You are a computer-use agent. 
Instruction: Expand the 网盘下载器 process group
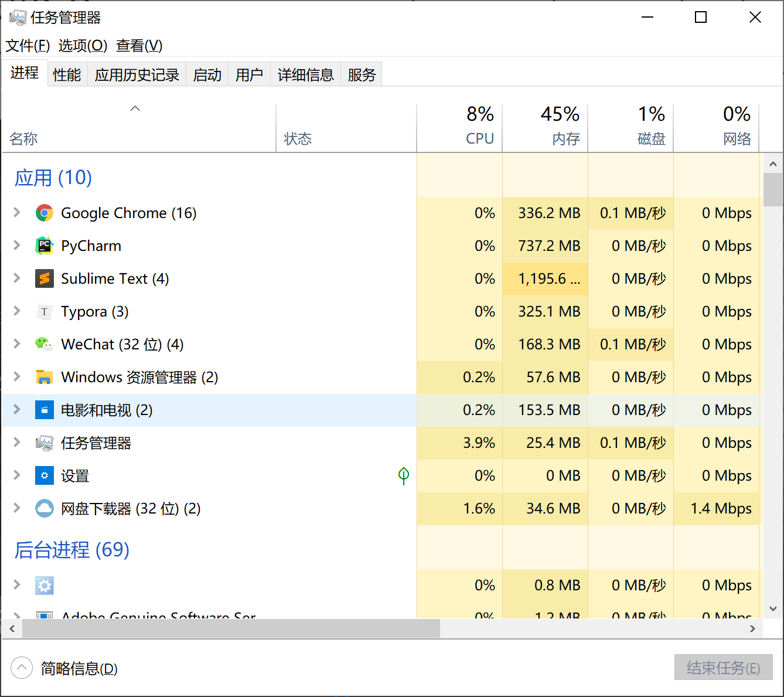coord(17,508)
